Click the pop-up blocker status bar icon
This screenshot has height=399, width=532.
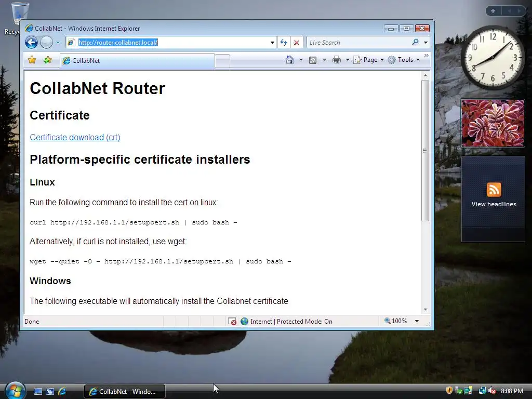[x=232, y=321]
